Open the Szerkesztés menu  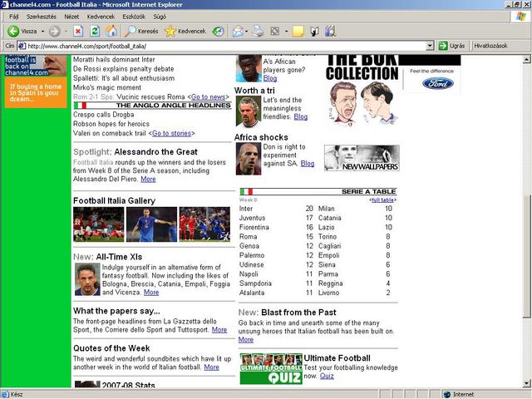coord(42,16)
